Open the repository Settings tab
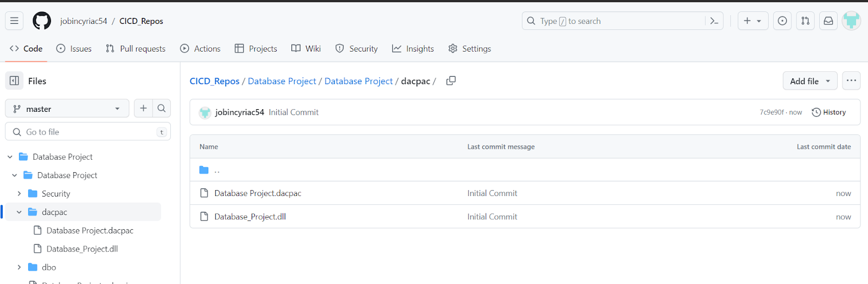The height and width of the screenshot is (284, 868). coord(470,48)
